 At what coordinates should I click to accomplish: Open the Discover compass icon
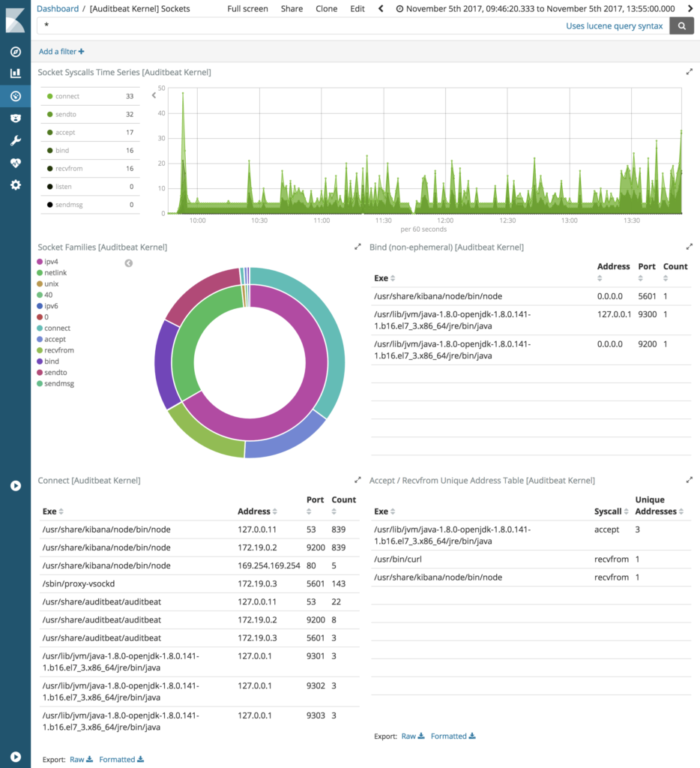coord(15,52)
